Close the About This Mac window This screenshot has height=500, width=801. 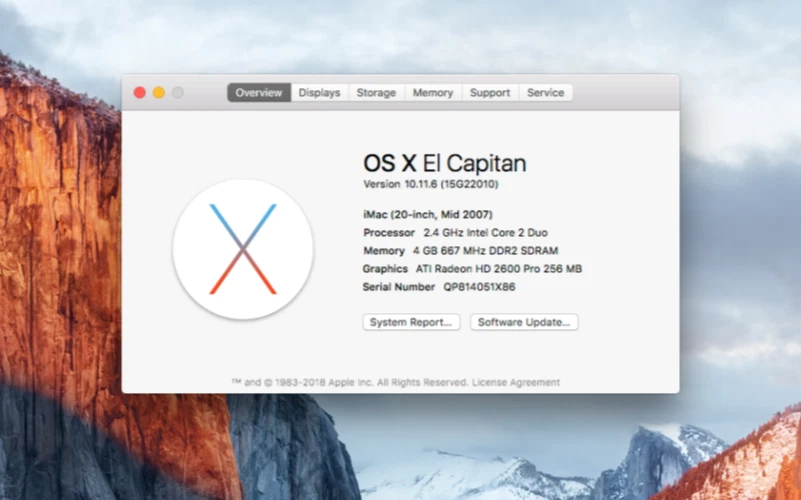coord(139,92)
